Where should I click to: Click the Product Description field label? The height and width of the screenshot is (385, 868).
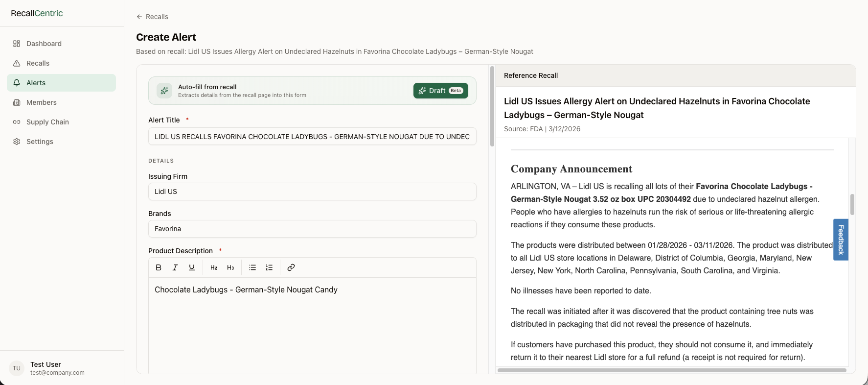pos(181,251)
